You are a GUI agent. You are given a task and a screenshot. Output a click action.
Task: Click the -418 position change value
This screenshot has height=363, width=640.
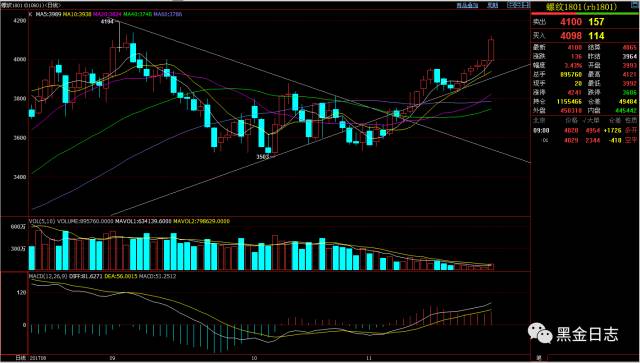pos(615,140)
